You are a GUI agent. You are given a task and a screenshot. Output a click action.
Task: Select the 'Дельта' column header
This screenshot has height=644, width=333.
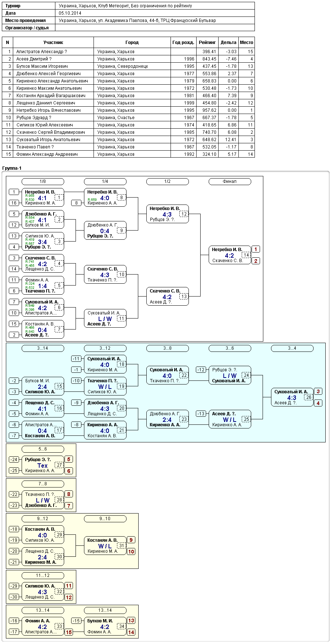coord(228,43)
